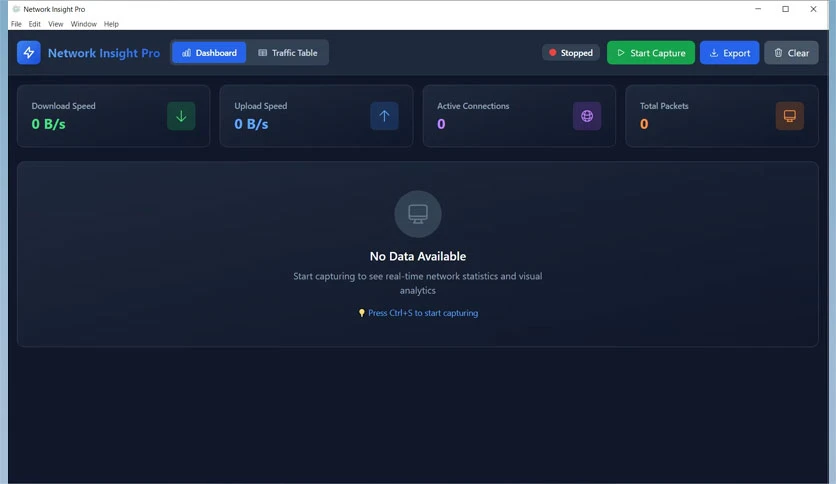Click the Network Insight Pro title bar icon
This screenshot has height=484, width=836.
pos(16,9)
